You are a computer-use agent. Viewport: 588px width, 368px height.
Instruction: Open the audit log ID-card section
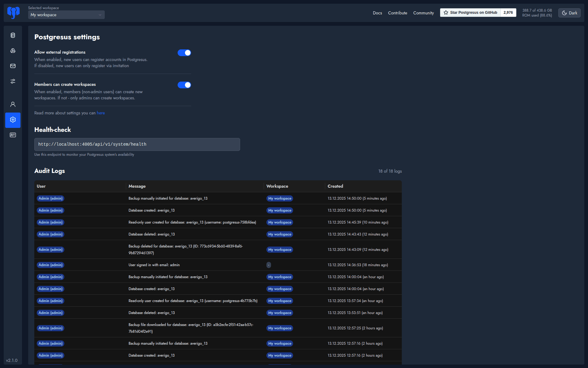(13, 135)
